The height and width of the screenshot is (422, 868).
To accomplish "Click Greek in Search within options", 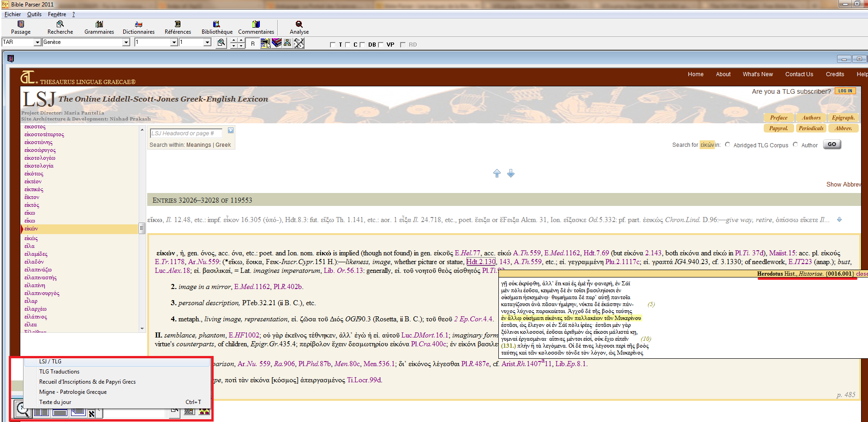I will [x=223, y=145].
